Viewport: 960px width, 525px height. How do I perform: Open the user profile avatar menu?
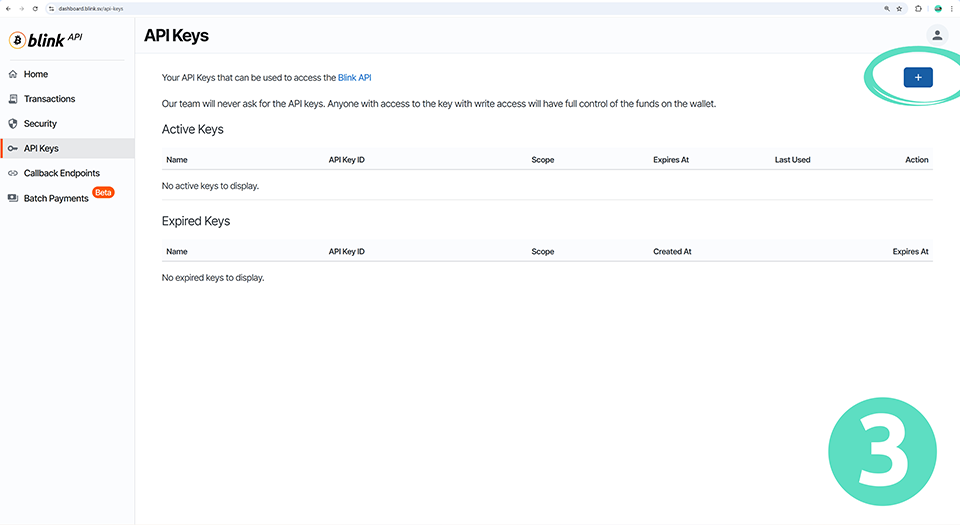(x=937, y=35)
